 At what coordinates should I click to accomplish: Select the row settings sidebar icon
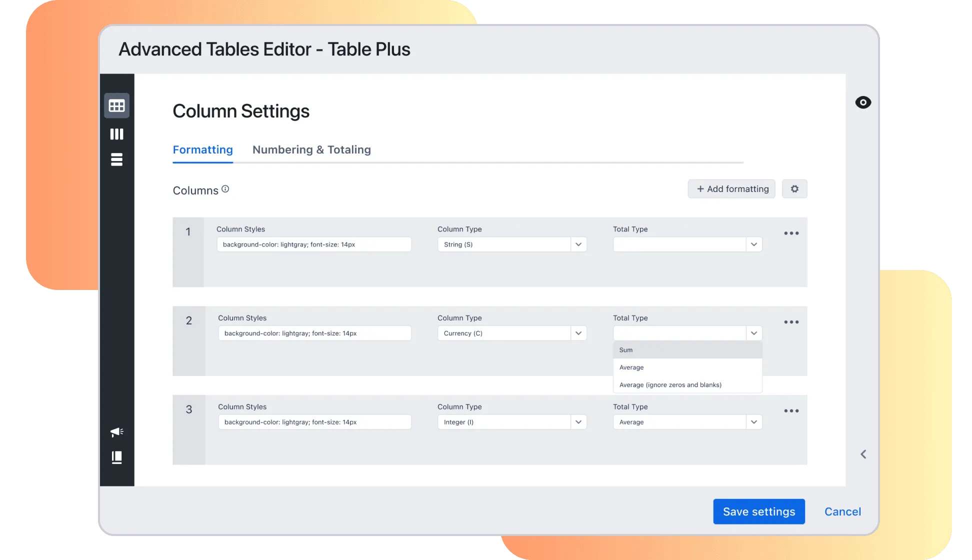tap(116, 159)
